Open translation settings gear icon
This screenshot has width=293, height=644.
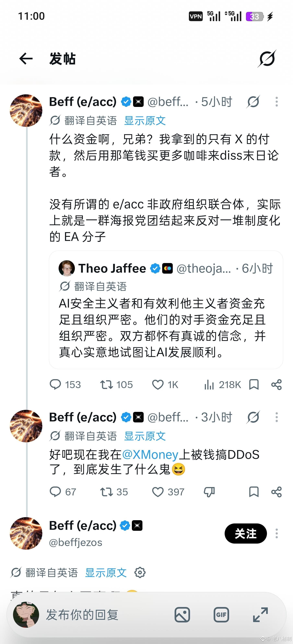tap(140, 572)
